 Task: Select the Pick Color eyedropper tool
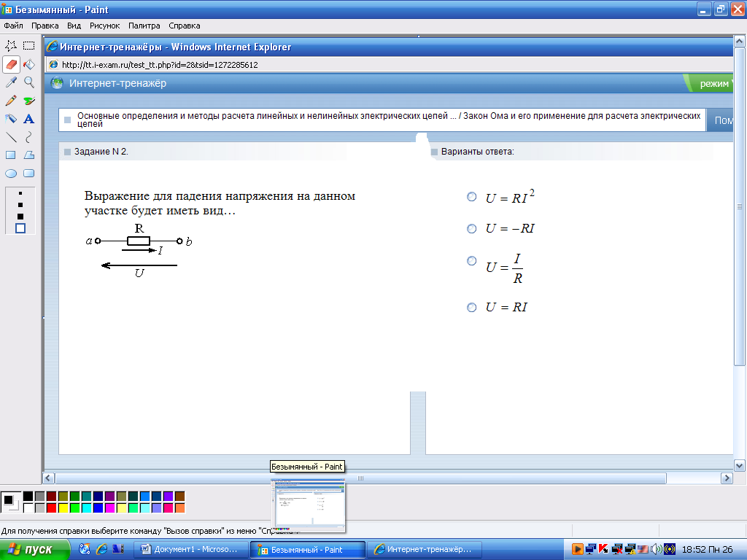tap(11, 82)
